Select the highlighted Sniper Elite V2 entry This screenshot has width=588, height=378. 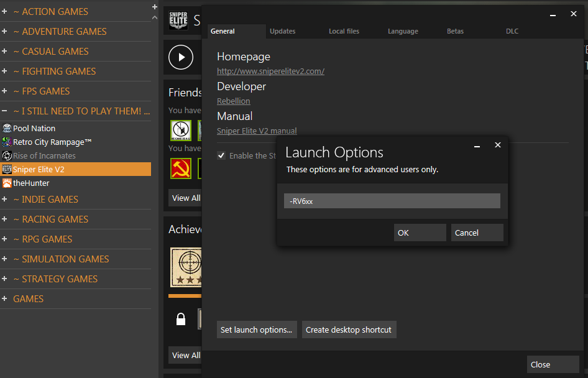(x=76, y=170)
